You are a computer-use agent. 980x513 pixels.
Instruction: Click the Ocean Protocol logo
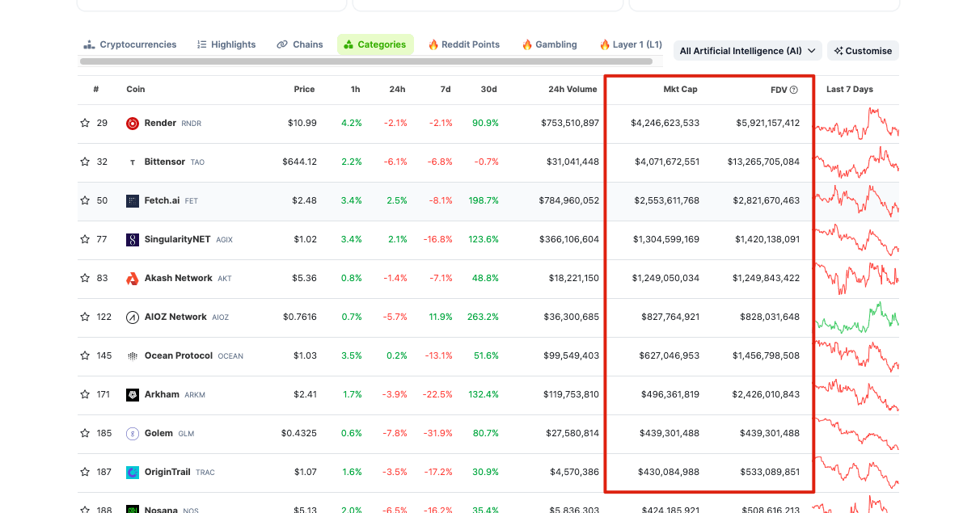pyautogui.click(x=133, y=356)
